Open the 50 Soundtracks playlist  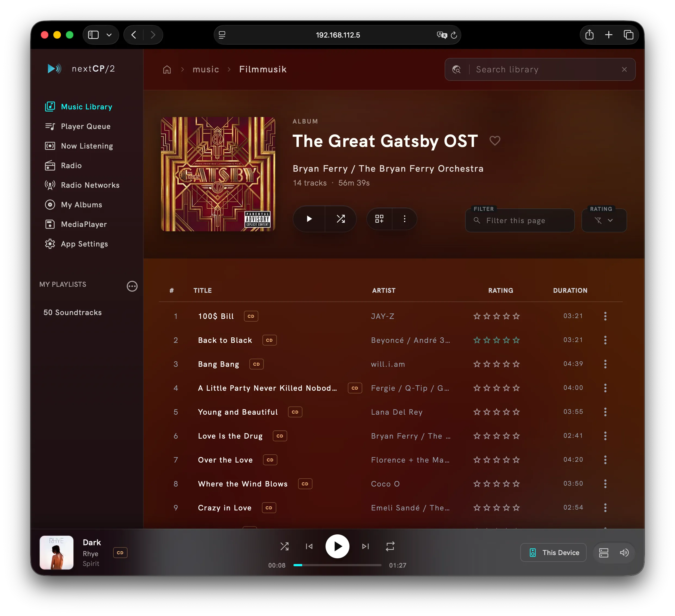tap(72, 312)
